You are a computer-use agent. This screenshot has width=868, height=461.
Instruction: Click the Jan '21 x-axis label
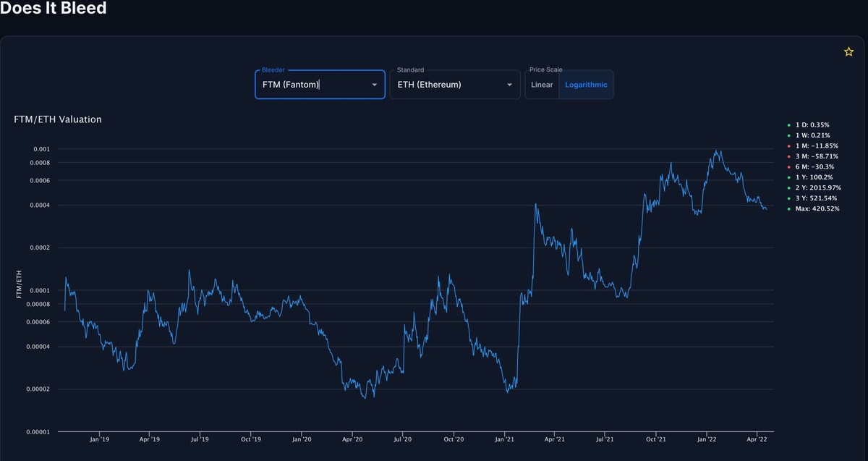(x=504, y=439)
